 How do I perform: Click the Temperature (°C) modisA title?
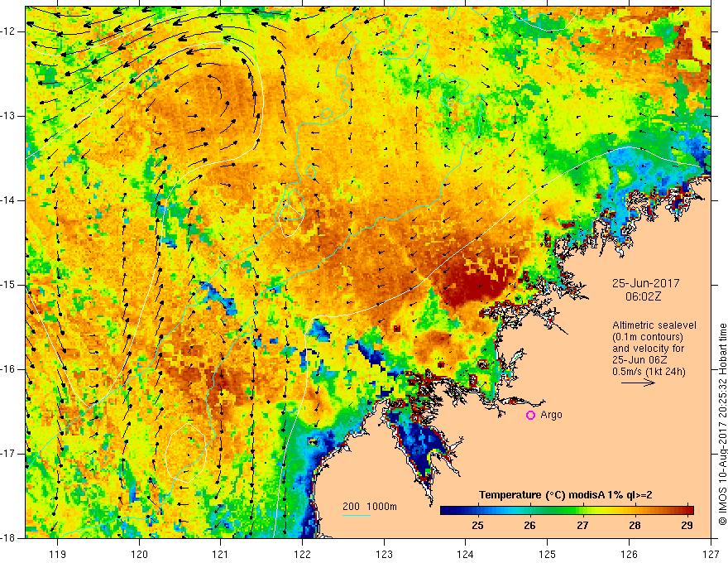[566, 495]
